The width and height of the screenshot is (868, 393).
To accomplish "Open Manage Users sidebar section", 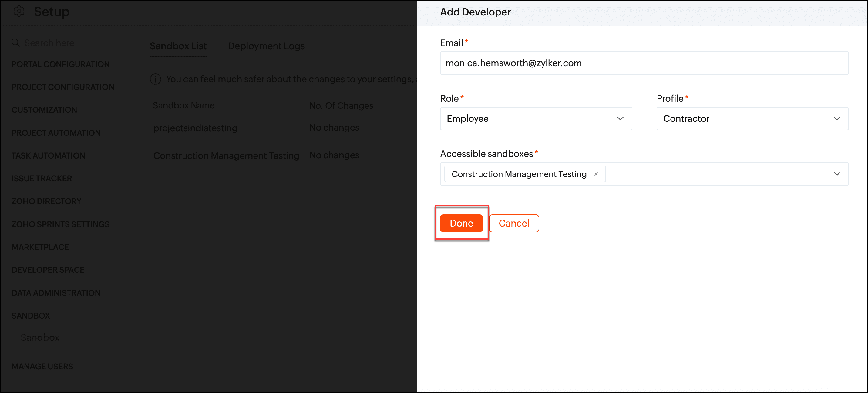I will click(42, 366).
